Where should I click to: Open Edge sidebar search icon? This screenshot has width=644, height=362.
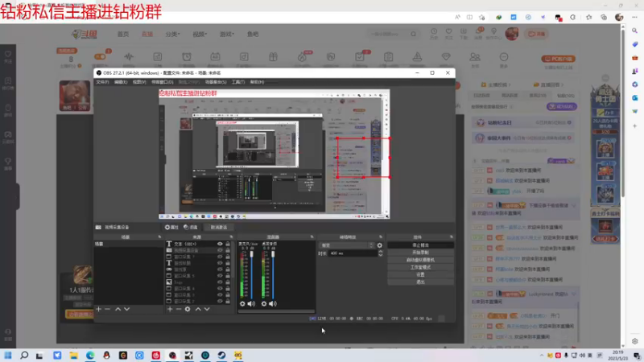pyautogui.click(x=635, y=31)
